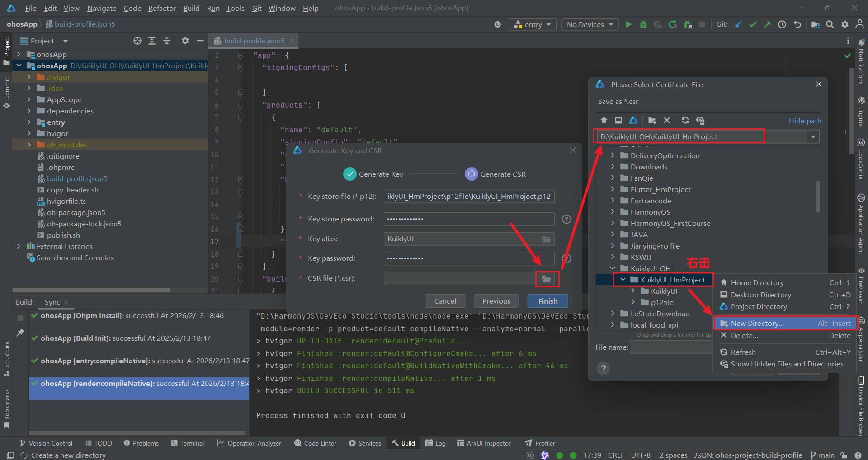Click Collapse All icon in Project panel
The image size is (868, 460).
167,41
